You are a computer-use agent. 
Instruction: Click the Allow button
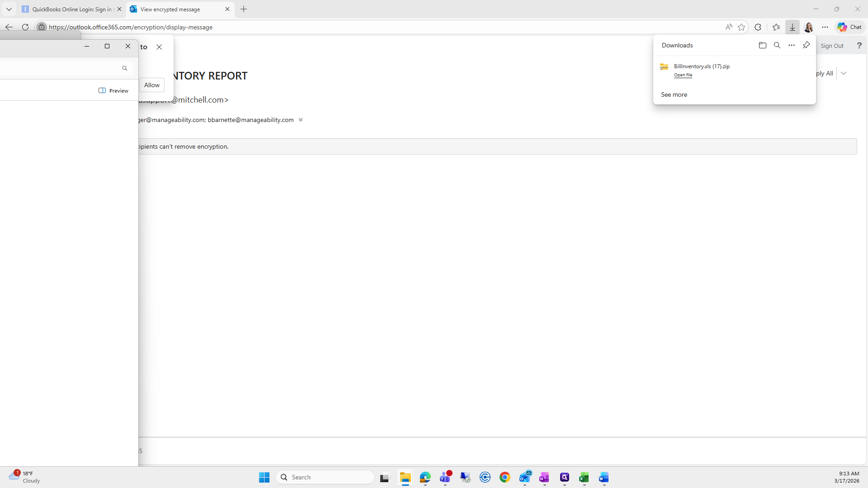tap(151, 85)
